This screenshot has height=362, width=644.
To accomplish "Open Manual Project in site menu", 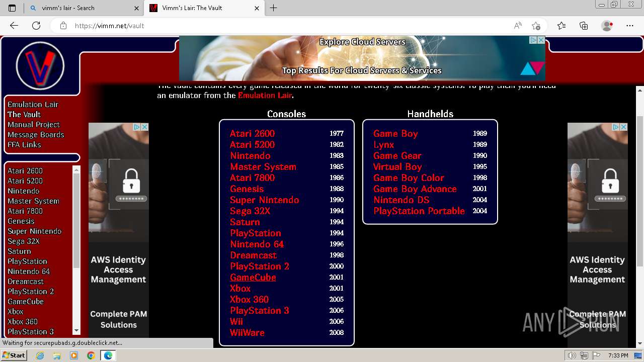I will point(34,125).
